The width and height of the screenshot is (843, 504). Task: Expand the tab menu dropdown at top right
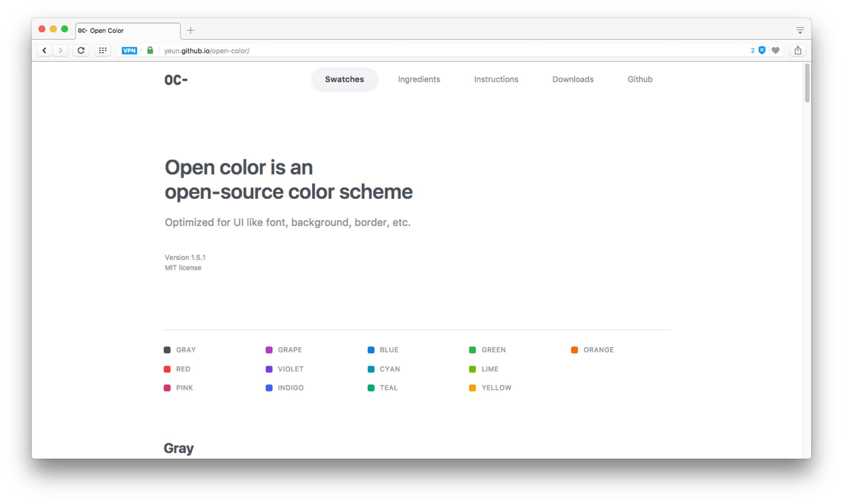pyautogui.click(x=800, y=31)
